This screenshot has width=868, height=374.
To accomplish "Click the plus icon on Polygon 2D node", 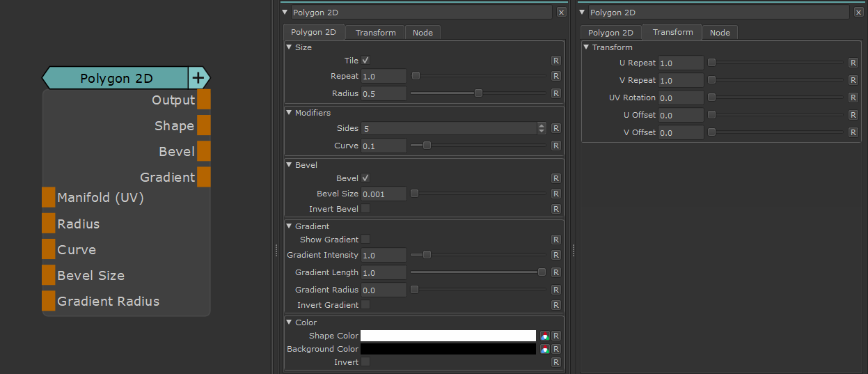I will pyautogui.click(x=198, y=78).
